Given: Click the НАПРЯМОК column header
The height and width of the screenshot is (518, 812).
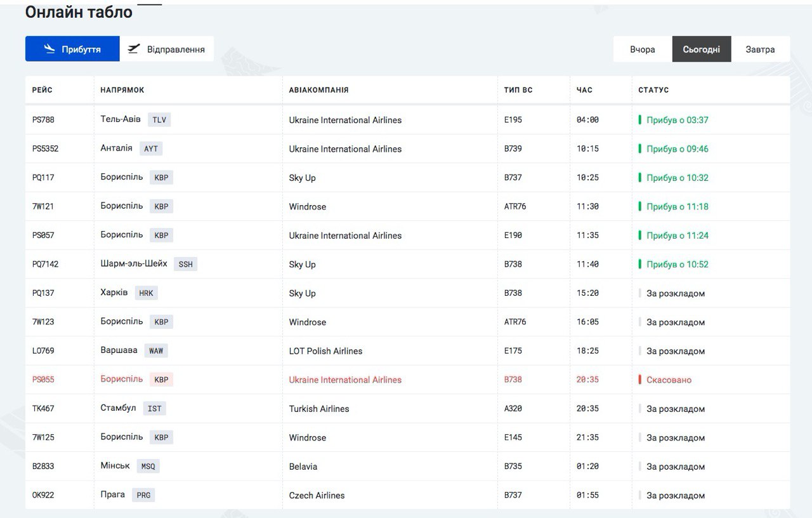Looking at the screenshot, I should (x=122, y=90).
